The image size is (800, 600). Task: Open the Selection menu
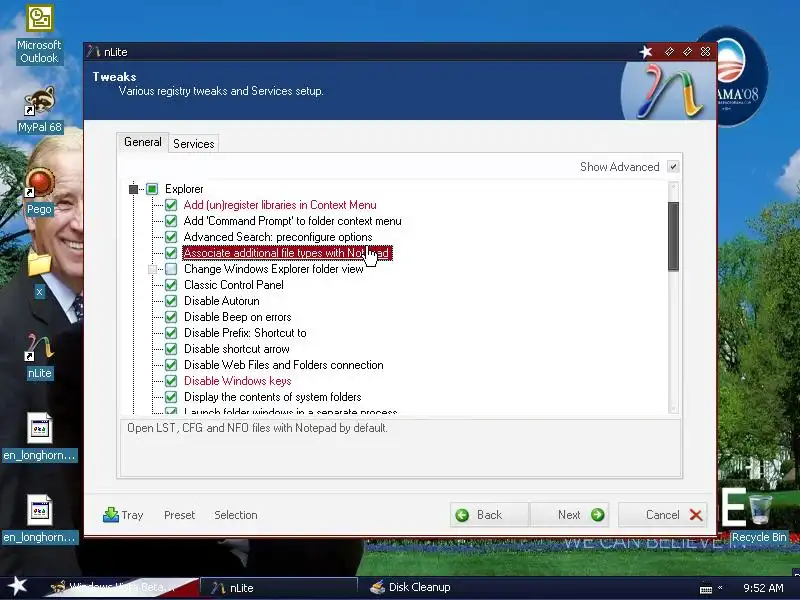[x=236, y=515]
